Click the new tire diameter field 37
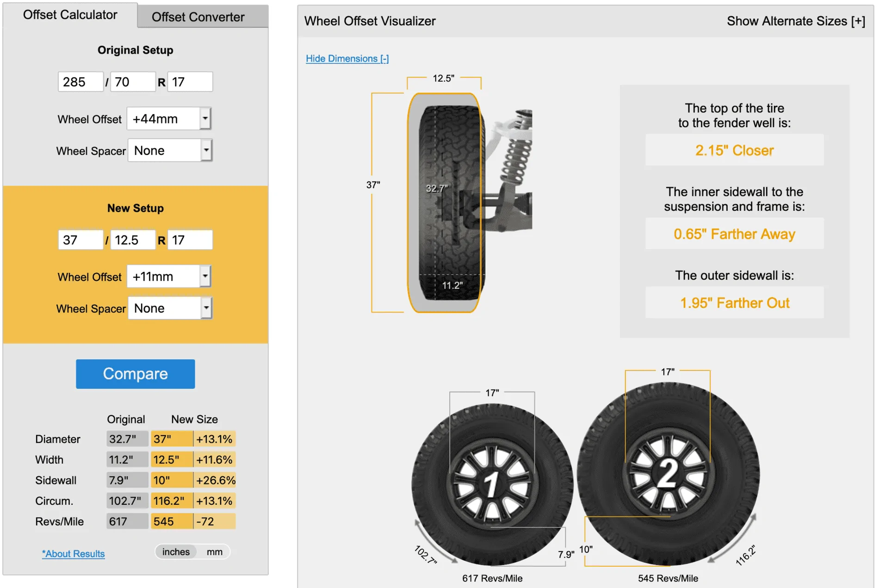Image resolution: width=879 pixels, height=588 pixels. point(80,240)
